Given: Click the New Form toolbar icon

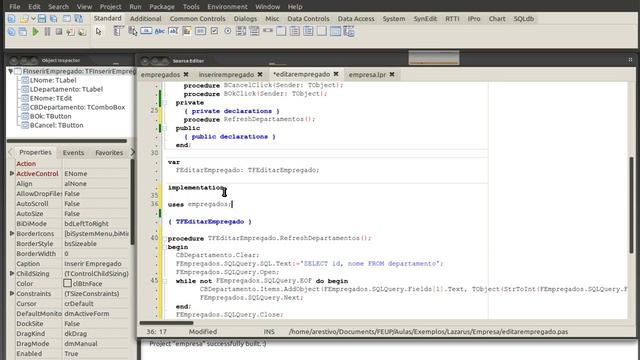Looking at the screenshot, I should click(x=67, y=19).
